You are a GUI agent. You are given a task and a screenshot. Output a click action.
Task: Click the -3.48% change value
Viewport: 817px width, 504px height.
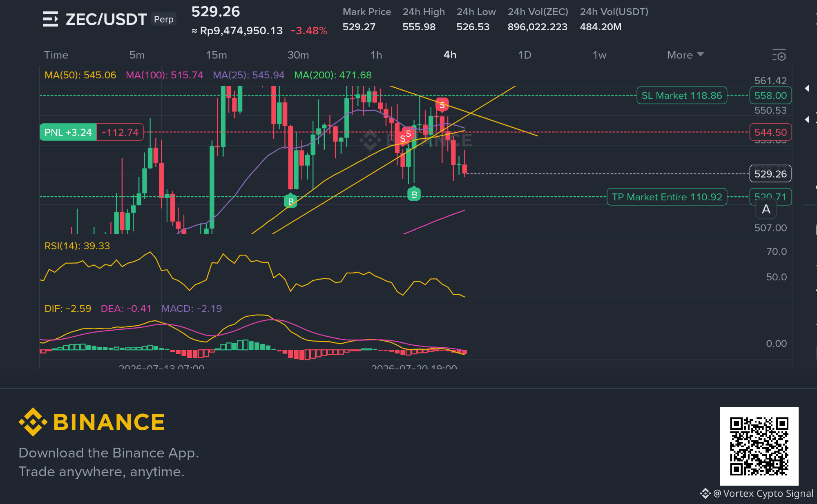click(x=309, y=31)
